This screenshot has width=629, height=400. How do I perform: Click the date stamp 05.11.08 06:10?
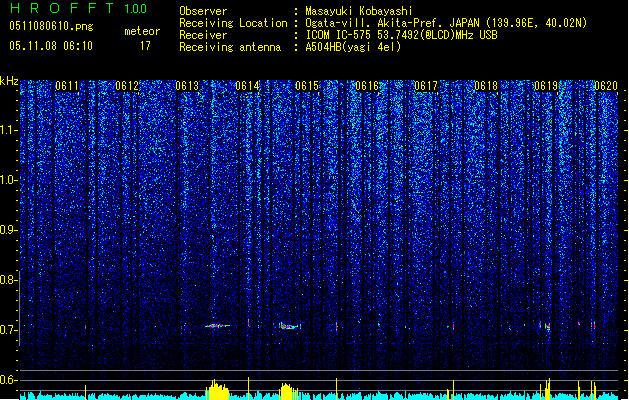pos(51,46)
